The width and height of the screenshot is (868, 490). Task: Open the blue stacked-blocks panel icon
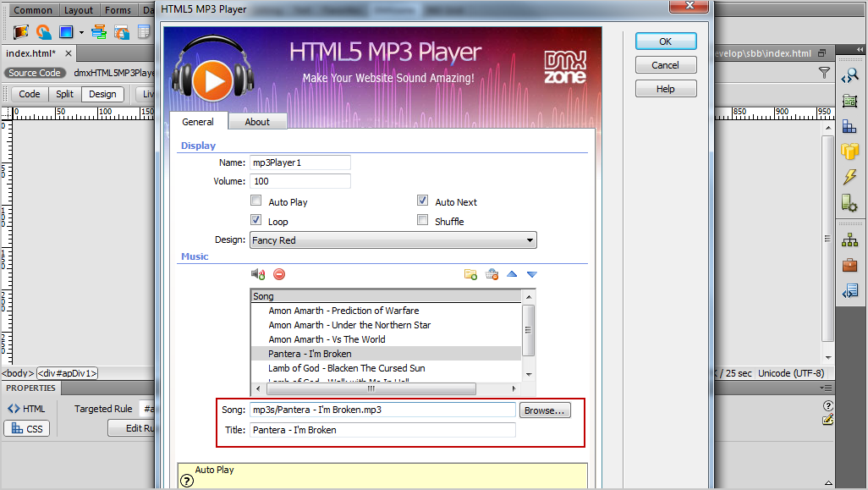tap(849, 126)
